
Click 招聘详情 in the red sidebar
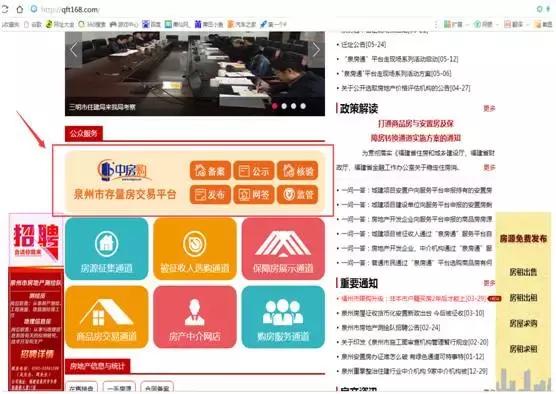coord(37,354)
